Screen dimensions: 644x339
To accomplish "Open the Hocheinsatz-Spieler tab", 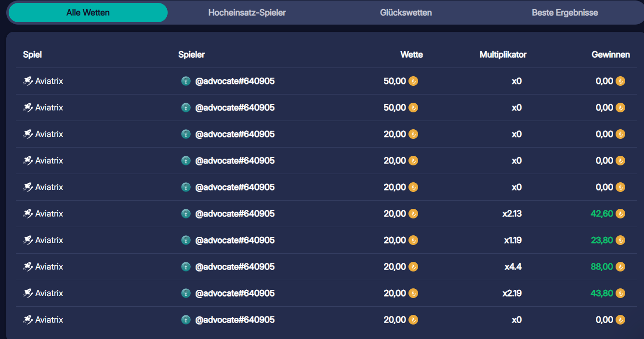I will click(x=247, y=13).
